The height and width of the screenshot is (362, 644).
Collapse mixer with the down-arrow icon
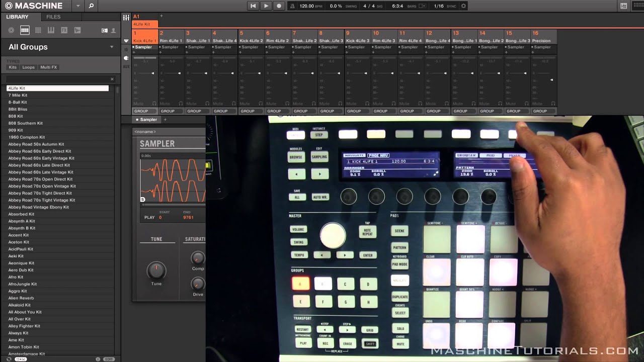tap(126, 41)
